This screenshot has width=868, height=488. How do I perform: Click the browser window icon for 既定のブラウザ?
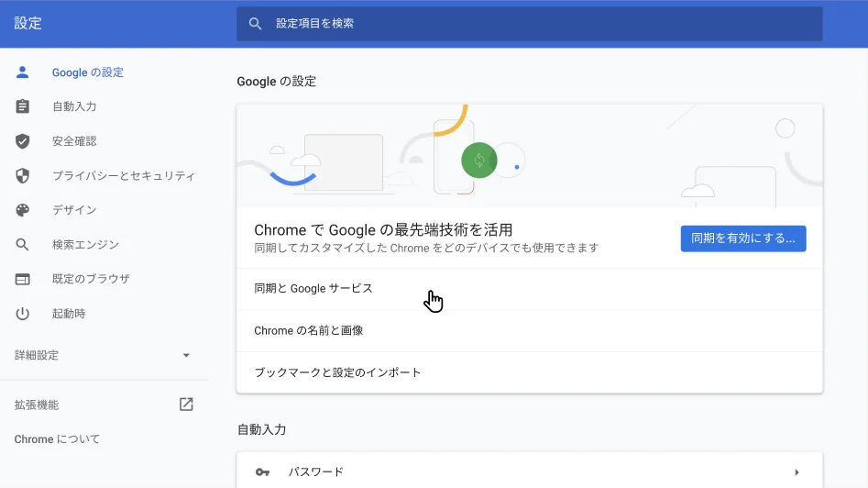click(23, 279)
